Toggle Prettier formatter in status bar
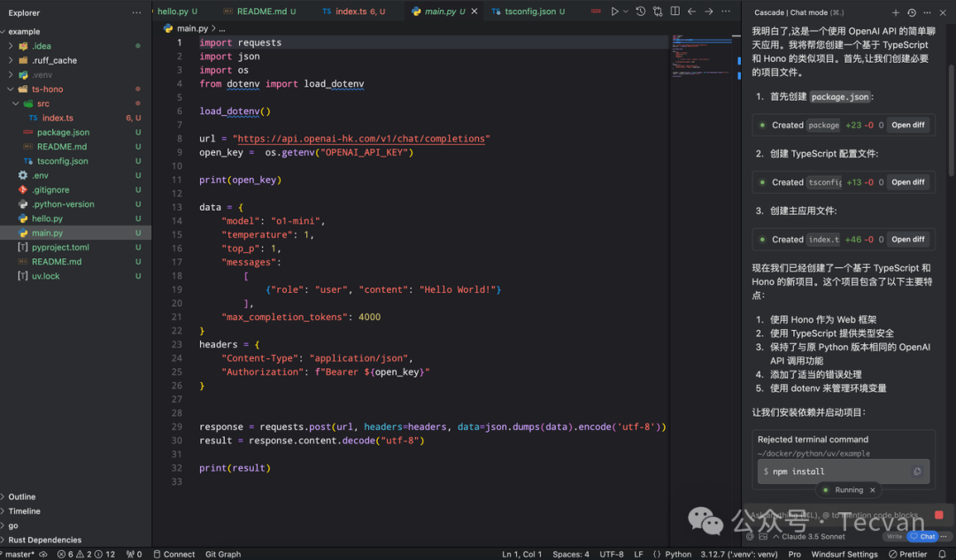This screenshot has width=956, height=560. (x=908, y=554)
